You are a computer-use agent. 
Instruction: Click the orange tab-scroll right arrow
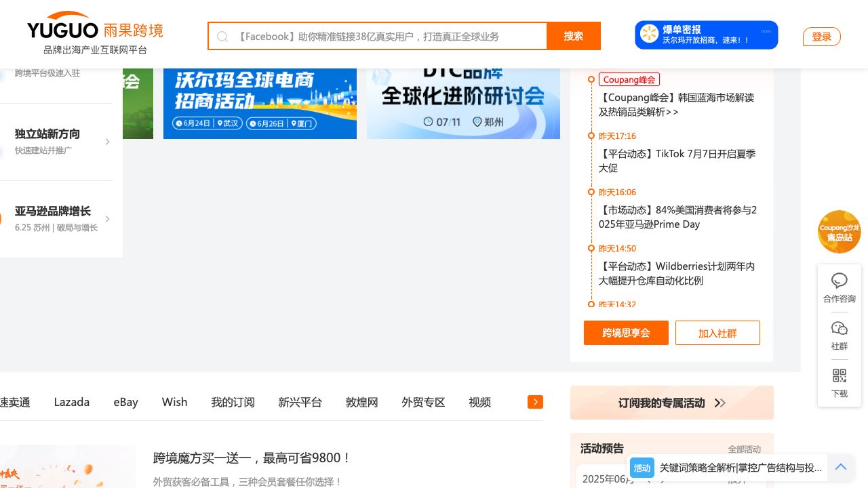[x=535, y=402]
